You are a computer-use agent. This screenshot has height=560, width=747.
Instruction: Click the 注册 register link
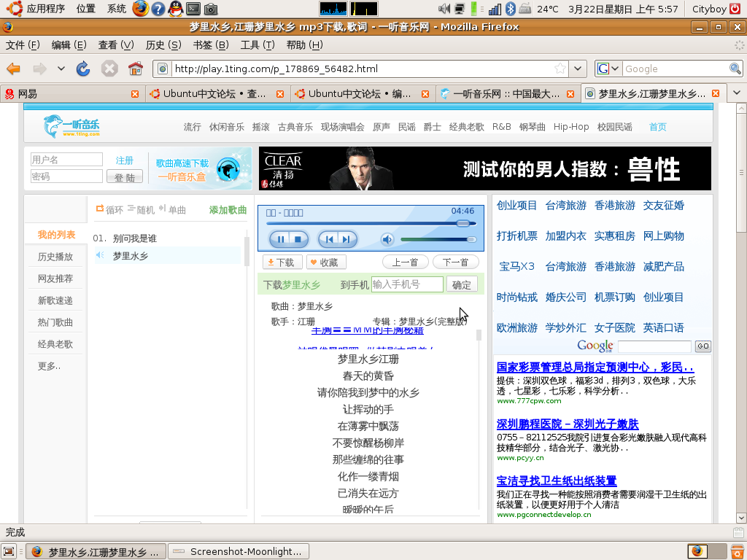click(124, 160)
